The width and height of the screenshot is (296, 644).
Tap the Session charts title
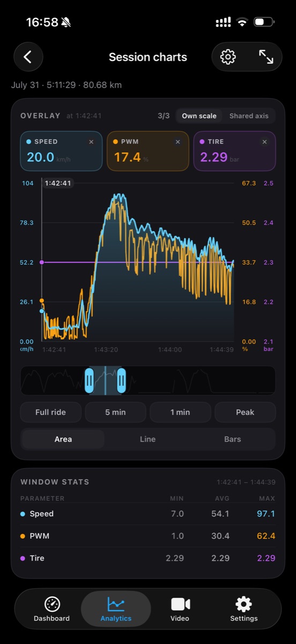point(148,57)
